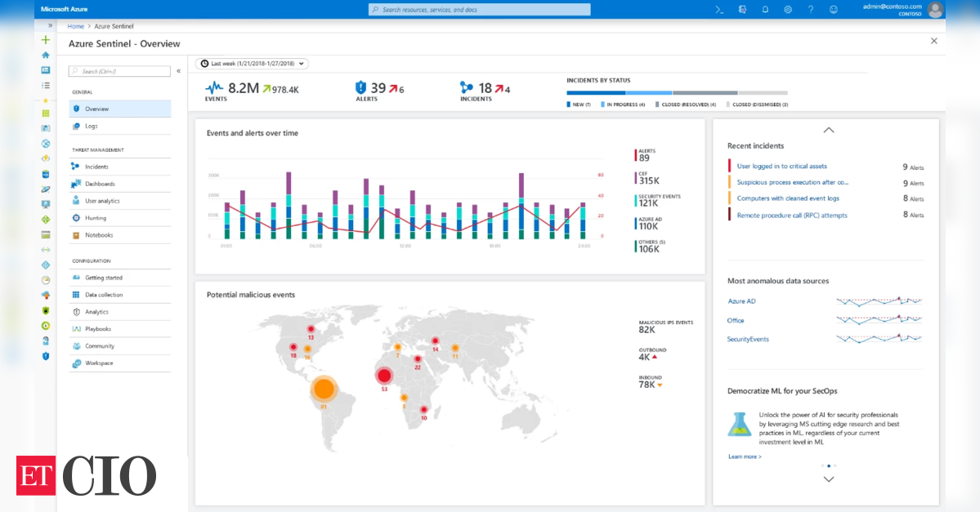Select Incidents in Threat Management menu
Viewport: 980px width, 512px height.
click(x=96, y=167)
